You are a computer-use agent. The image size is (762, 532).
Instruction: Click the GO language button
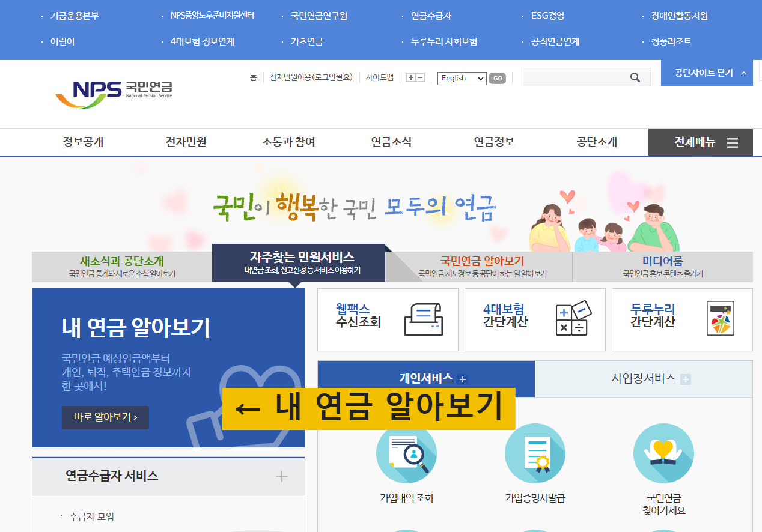coord(497,78)
